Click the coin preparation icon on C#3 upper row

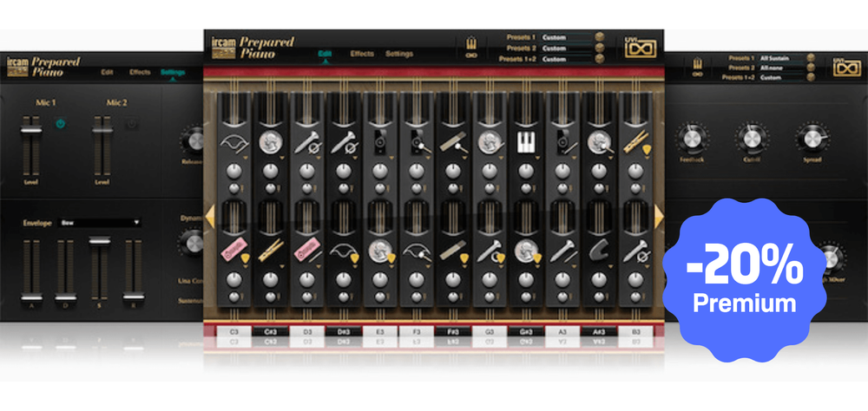(269, 141)
